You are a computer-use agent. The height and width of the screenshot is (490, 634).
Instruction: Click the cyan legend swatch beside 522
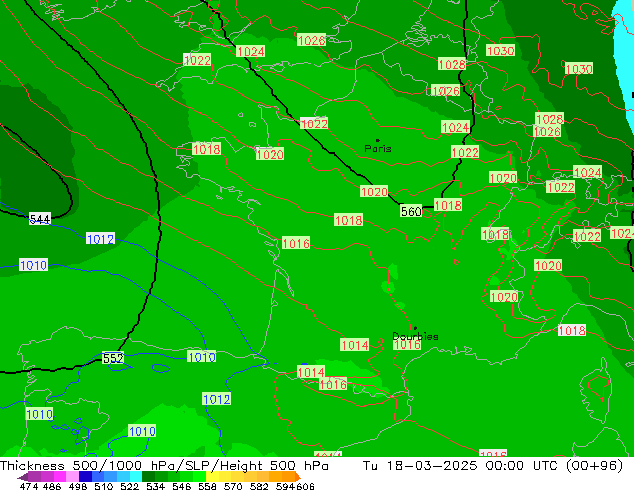click(x=136, y=476)
